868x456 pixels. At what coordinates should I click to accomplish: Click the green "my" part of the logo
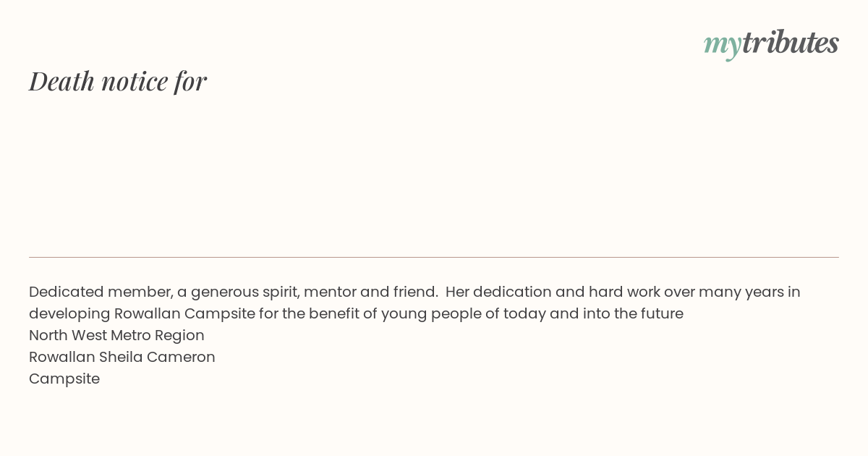pos(722,46)
